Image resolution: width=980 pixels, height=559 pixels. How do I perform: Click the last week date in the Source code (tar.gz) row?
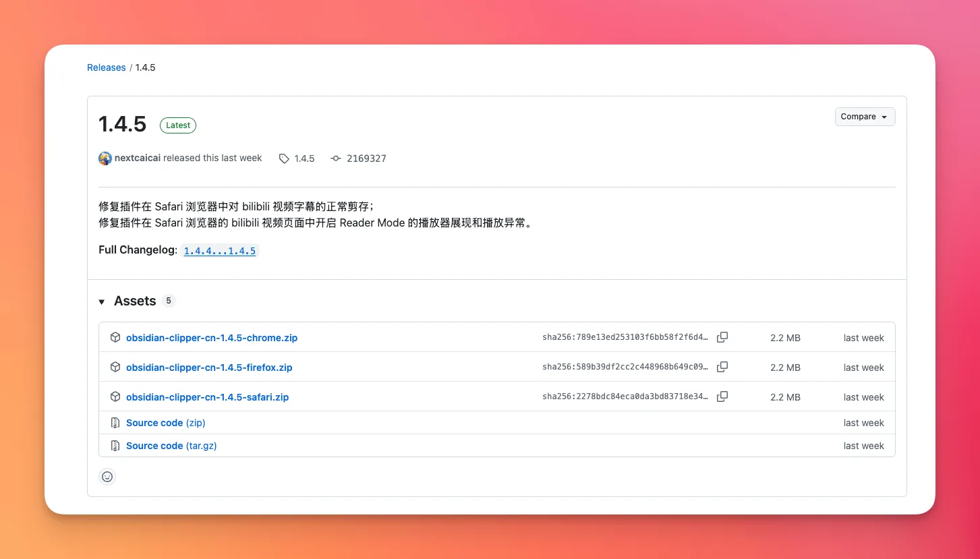[863, 446]
